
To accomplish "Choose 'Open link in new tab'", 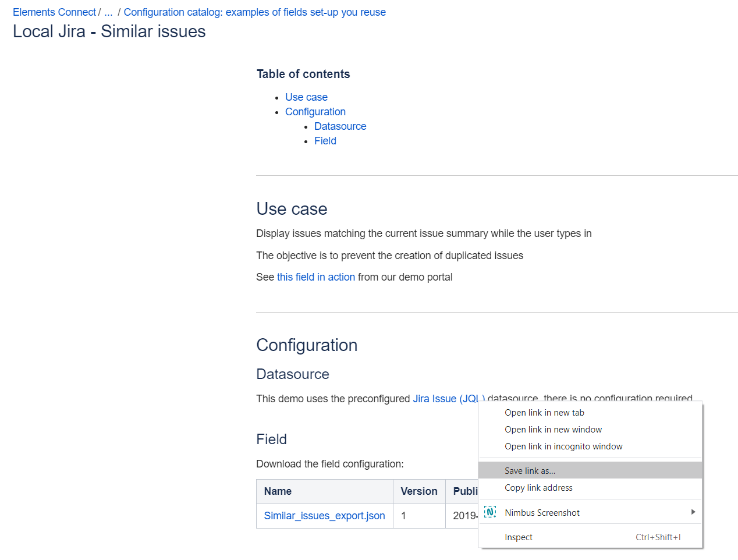I will (x=544, y=413).
